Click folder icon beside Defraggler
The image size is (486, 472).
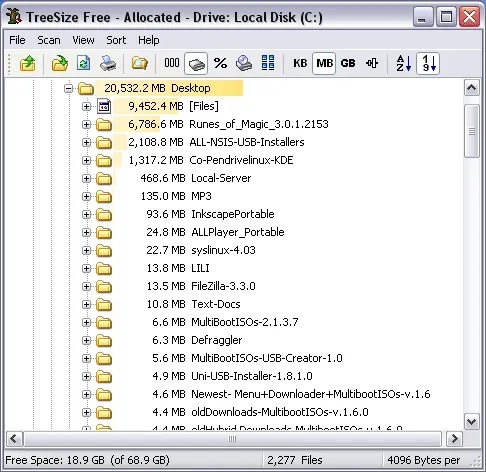click(104, 341)
